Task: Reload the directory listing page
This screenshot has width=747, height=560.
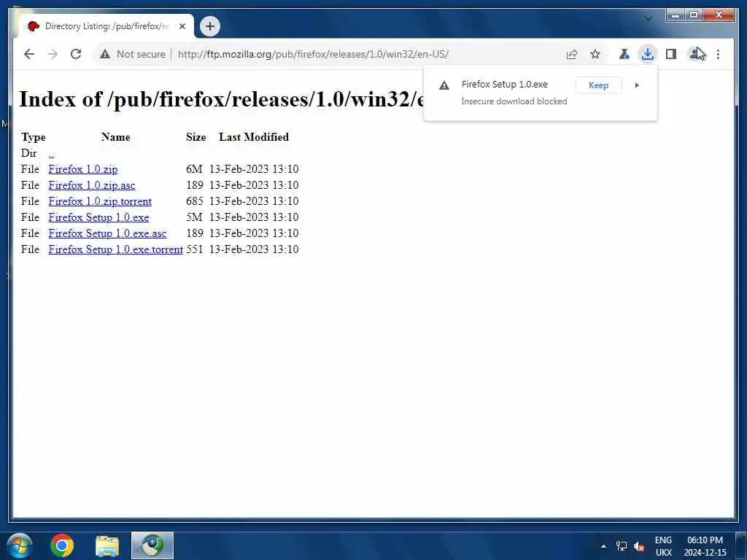Action: click(76, 54)
